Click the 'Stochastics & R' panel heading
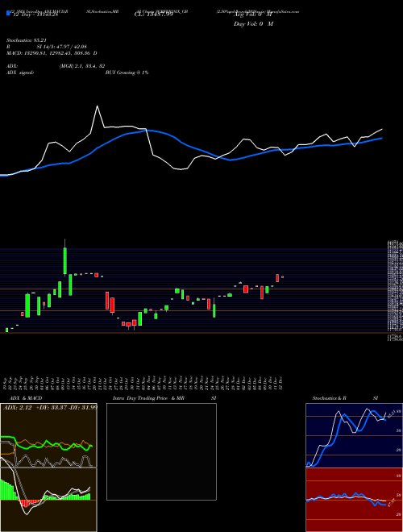403x532 pixels. coord(329,398)
